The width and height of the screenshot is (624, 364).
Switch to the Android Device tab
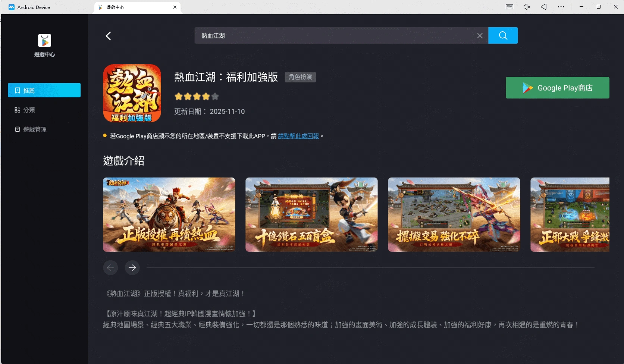pos(34,7)
